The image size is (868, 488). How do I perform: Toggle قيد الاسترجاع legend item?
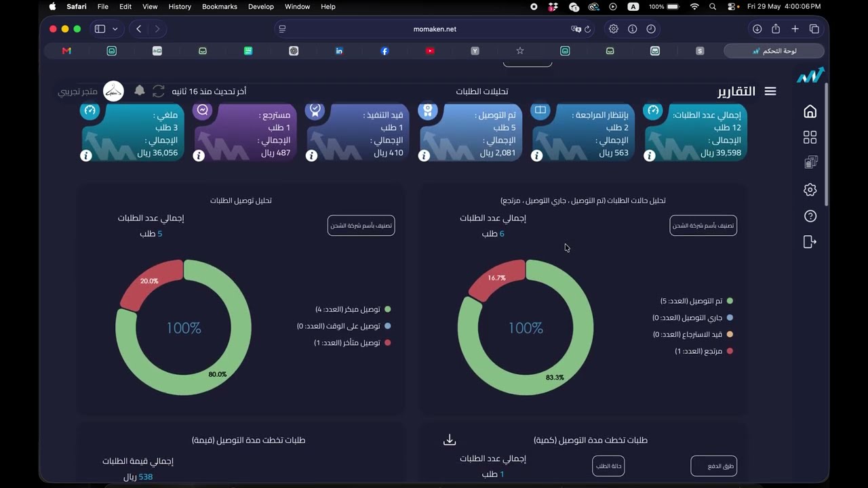(692, 334)
